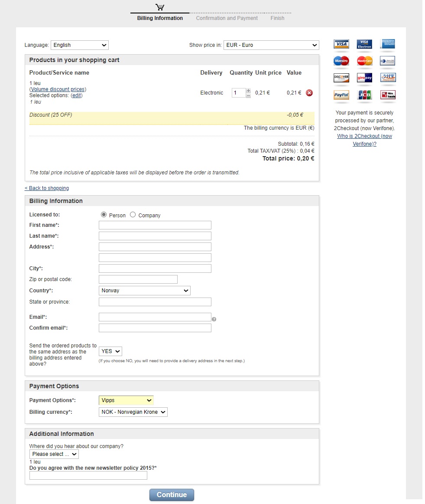Select the Person radio button
The image size is (425, 504).
click(x=104, y=214)
